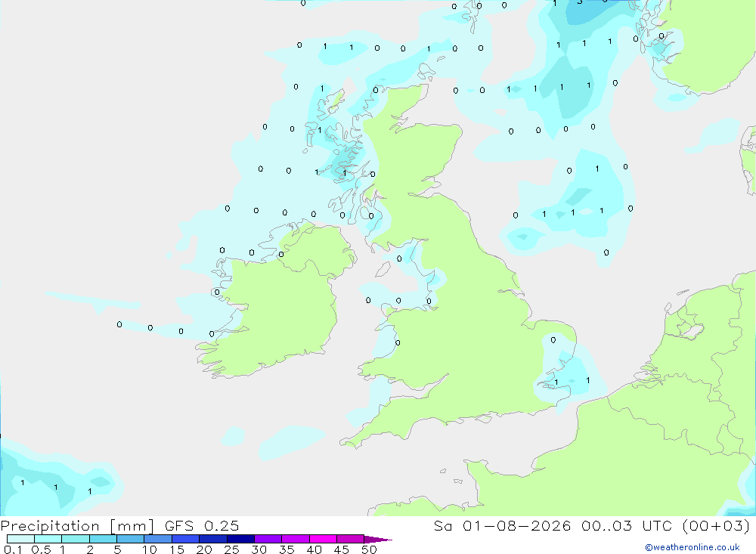The width and height of the screenshot is (756, 554).
Task: Click the '00..03 UTC' time label
Action: point(626,526)
